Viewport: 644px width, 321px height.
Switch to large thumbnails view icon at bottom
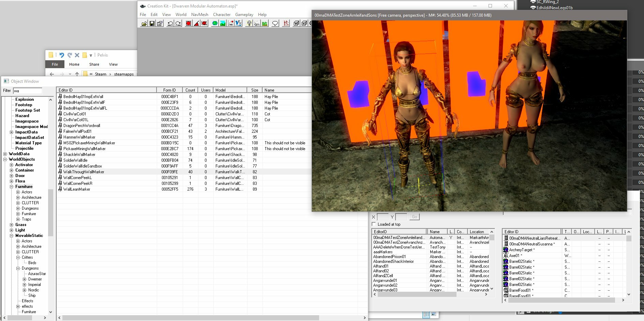434,315
